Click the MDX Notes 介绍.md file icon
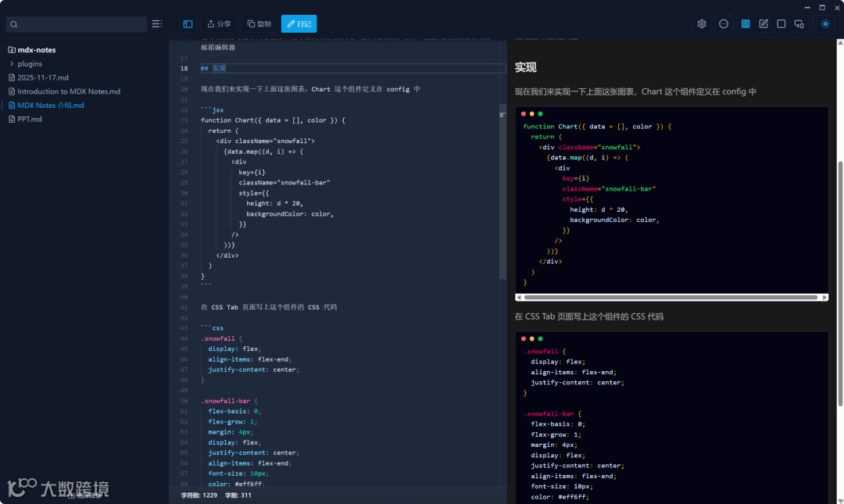844x504 pixels. pos(12,105)
